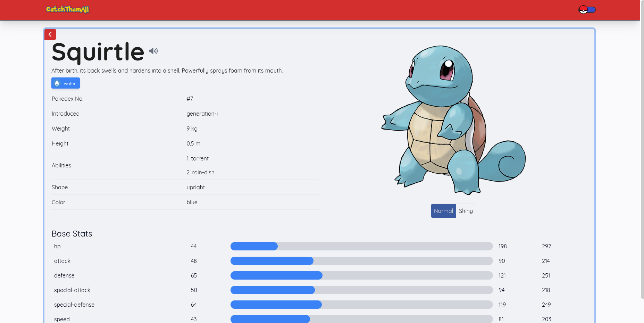Click the hp max value 292

tap(546, 246)
